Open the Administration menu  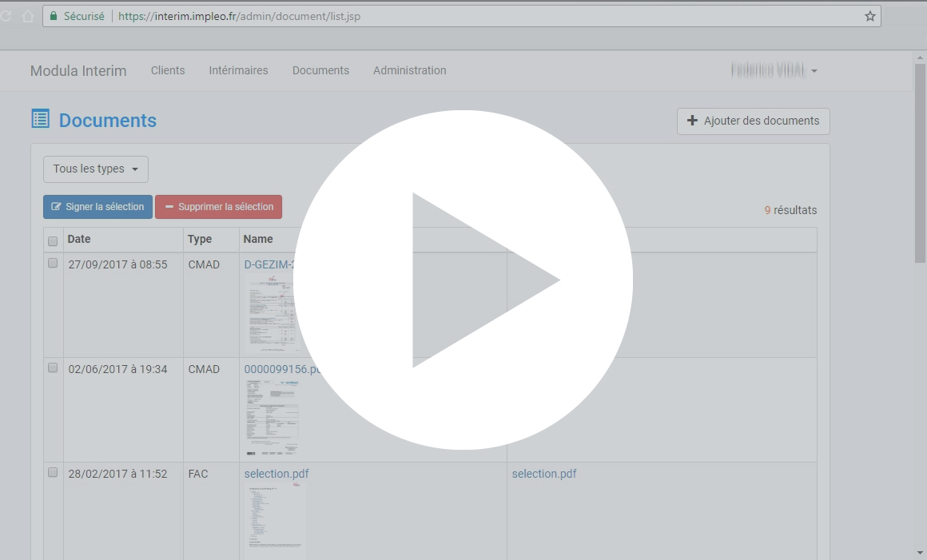410,70
